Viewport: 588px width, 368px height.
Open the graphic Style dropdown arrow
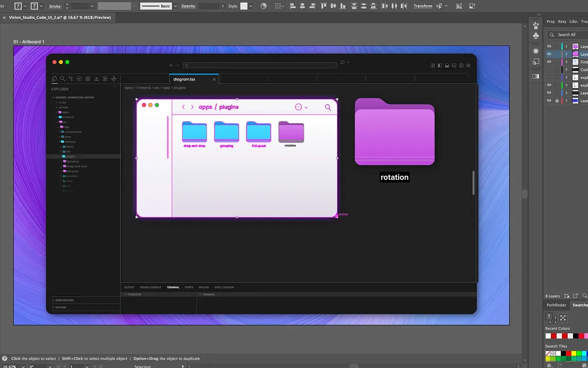click(x=251, y=6)
